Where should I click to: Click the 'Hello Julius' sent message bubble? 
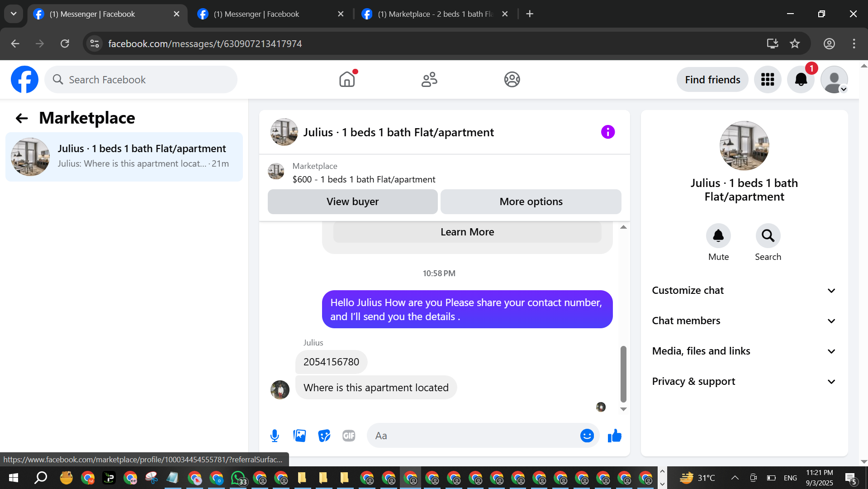point(467,310)
